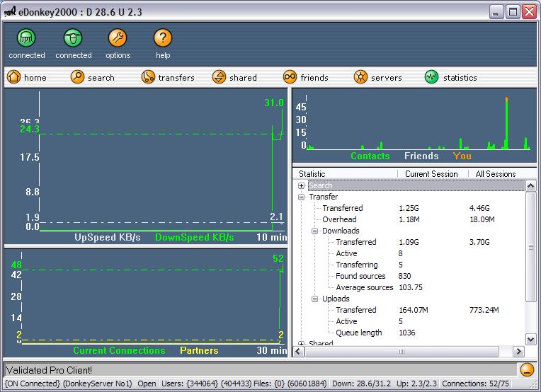Click the 164.07M uploads transferred value
Screen dimensions: 541x392
(414, 311)
